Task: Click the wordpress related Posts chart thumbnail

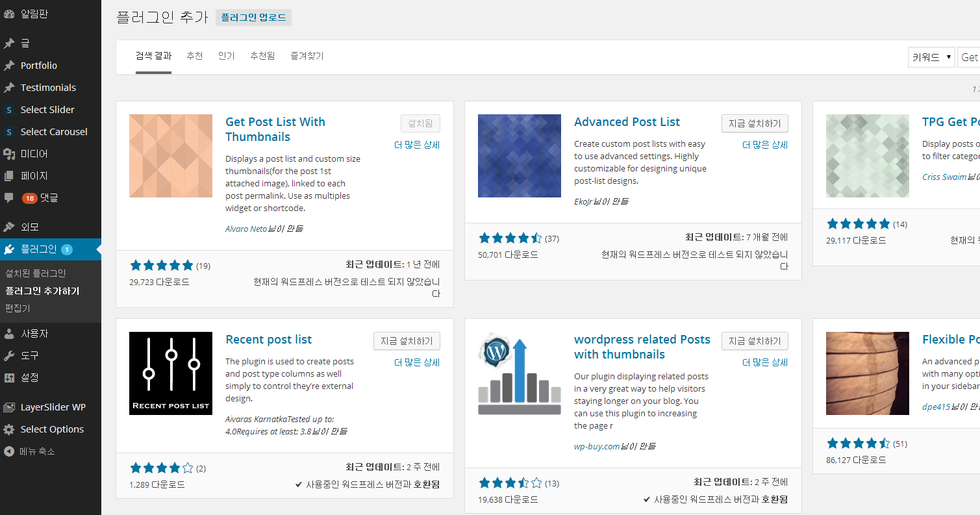Action: tap(520, 373)
